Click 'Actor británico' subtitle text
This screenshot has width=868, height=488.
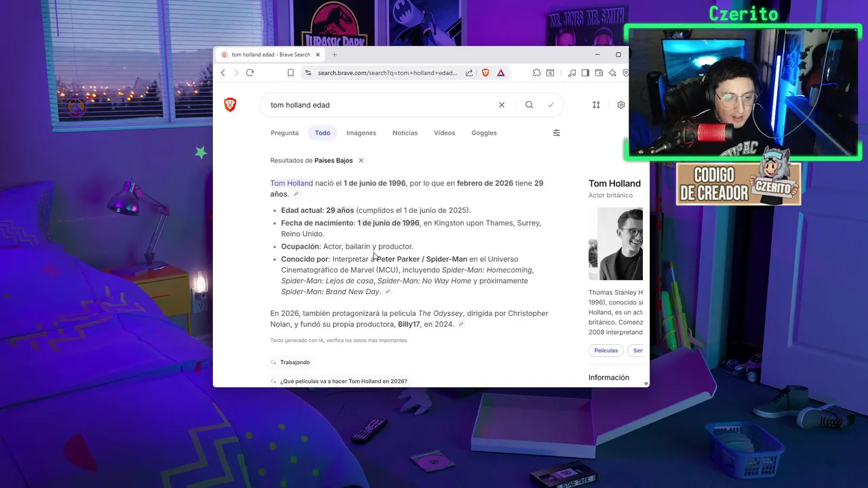610,195
